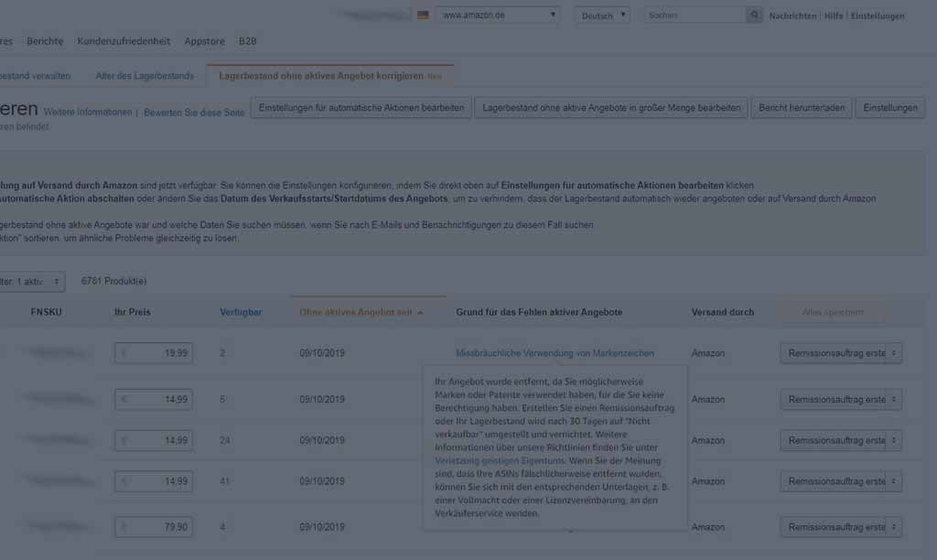The image size is (937, 560).
Task: Open the Berichte menu
Action: tap(45, 41)
